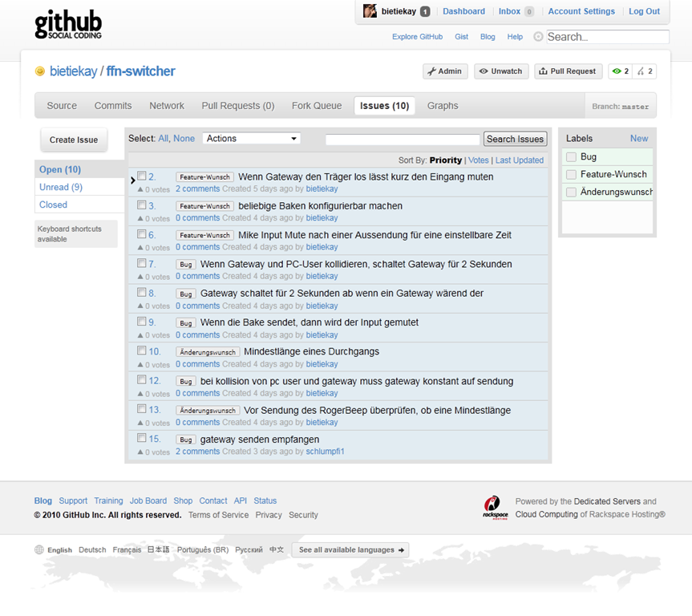Image resolution: width=692 pixels, height=616 pixels.
Task: Upvote issue 7 using its vote arrow
Action: (x=140, y=277)
